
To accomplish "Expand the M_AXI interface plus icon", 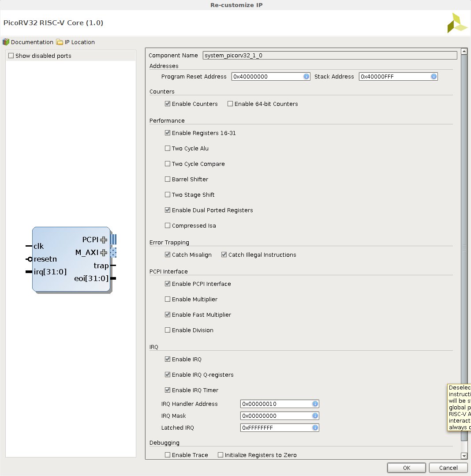I will tap(104, 253).
